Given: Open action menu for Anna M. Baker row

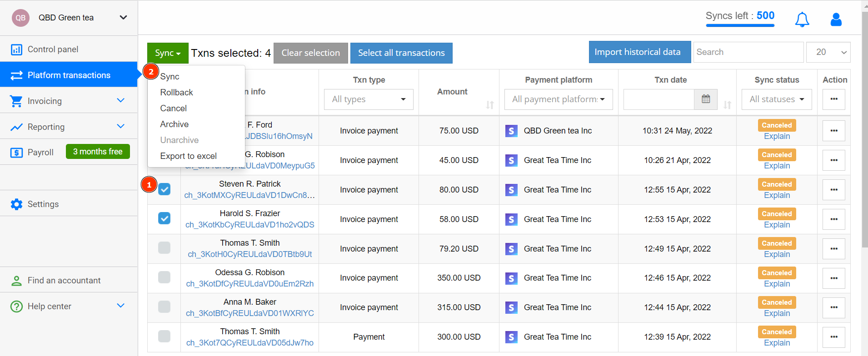Looking at the screenshot, I should tap(834, 307).
